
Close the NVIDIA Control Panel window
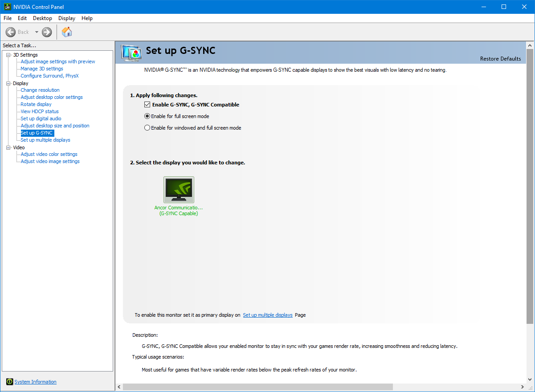(x=524, y=7)
